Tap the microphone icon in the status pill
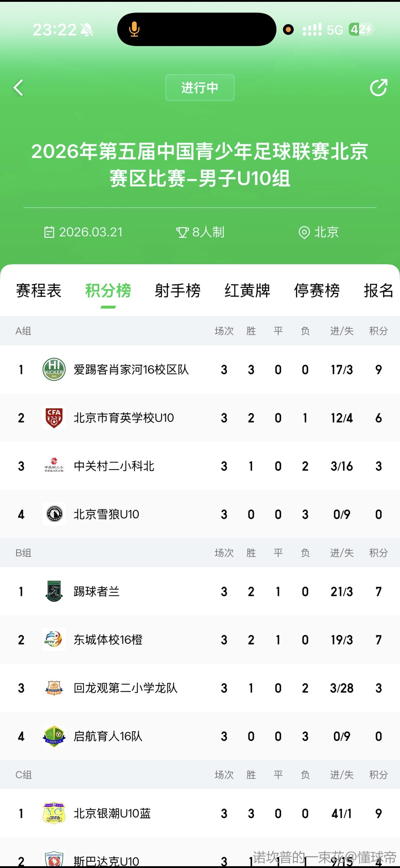This screenshot has width=400, height=868. click(x=134, y=29)
